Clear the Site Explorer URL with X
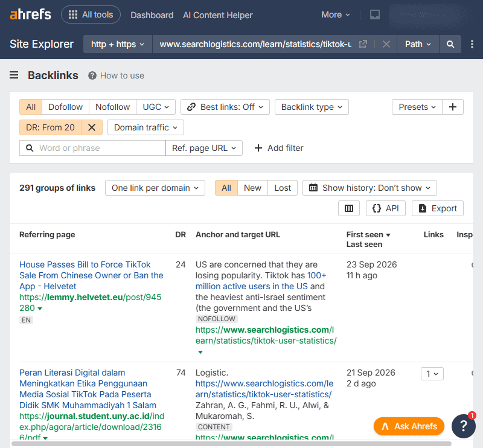Screen dimensions: 483x448 [386, 44]
